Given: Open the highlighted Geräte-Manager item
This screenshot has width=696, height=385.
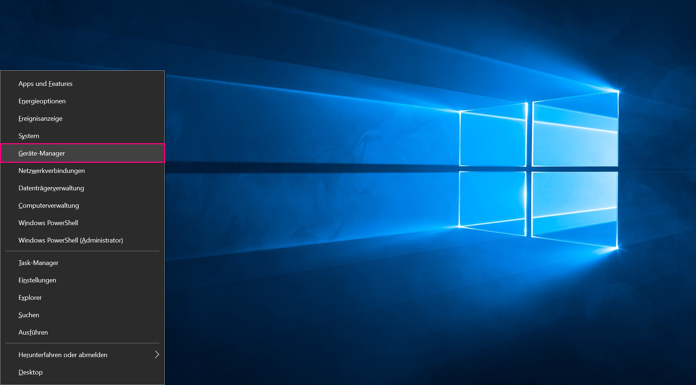Looking at the screenshot, I should coord(83,153).
